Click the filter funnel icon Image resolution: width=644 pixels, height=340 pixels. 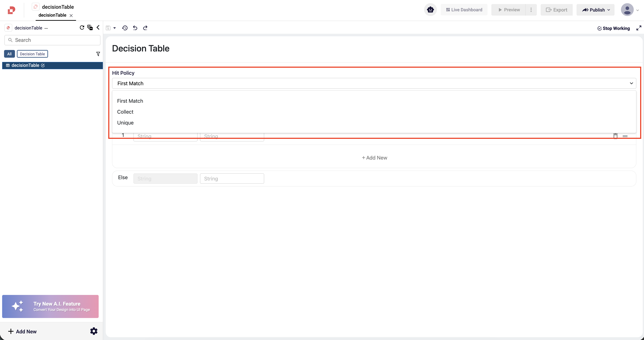coord(98,54)
